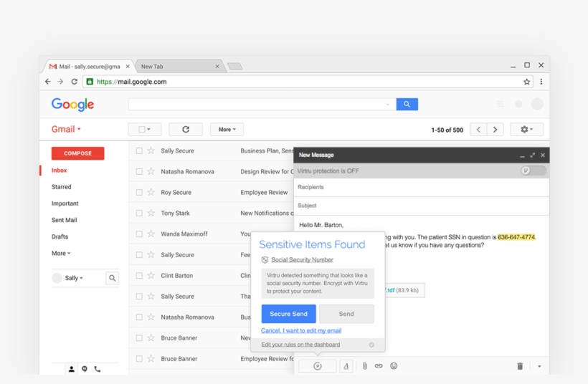The height and width of the screenshot is (384, 588).
Task: Star the Natasha Romanova Design Review email
Action: (151, 171)
